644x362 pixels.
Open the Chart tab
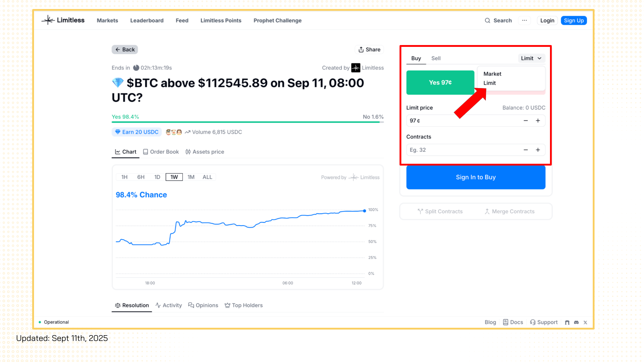(125, 152)
